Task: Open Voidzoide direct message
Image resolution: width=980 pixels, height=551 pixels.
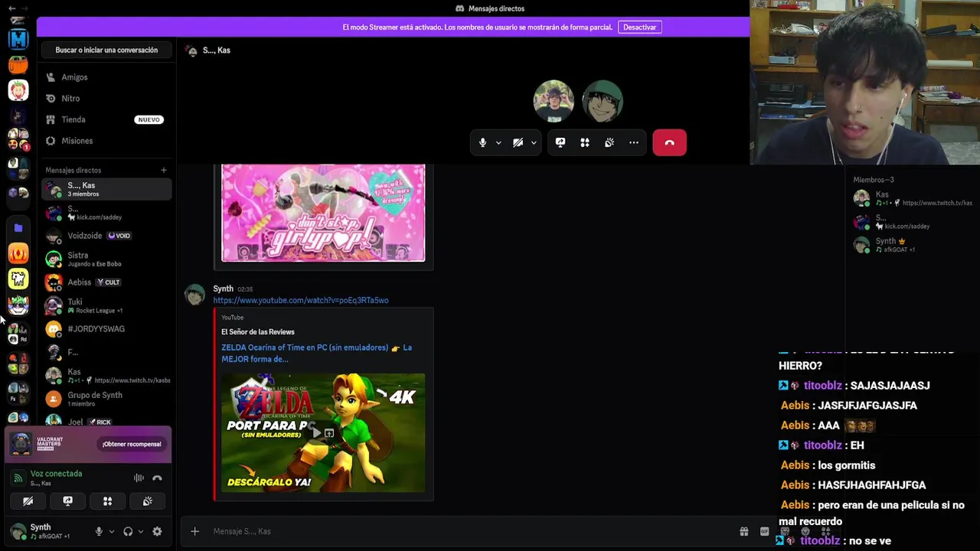Action: pos(106,236)
